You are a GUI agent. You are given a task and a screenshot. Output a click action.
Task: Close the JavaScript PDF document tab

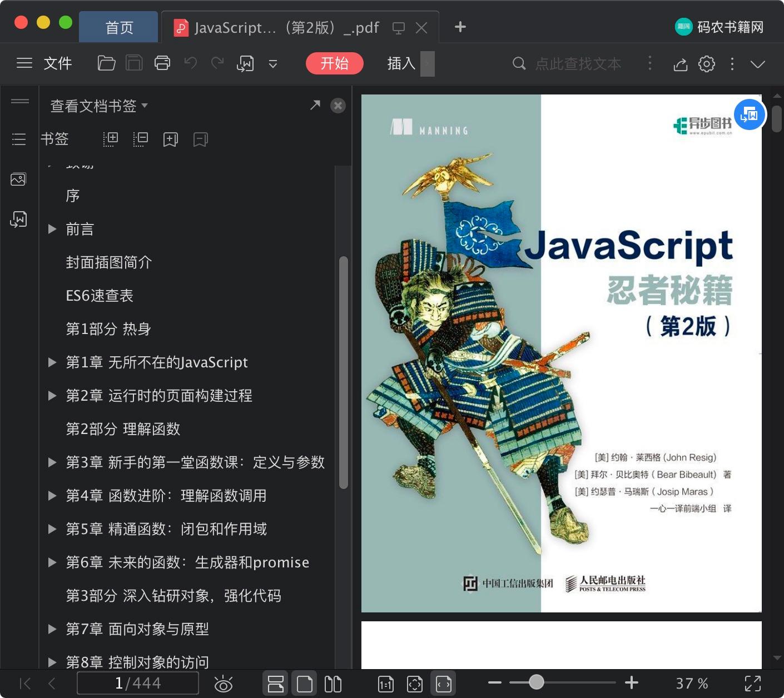click(x=421, y=28)
